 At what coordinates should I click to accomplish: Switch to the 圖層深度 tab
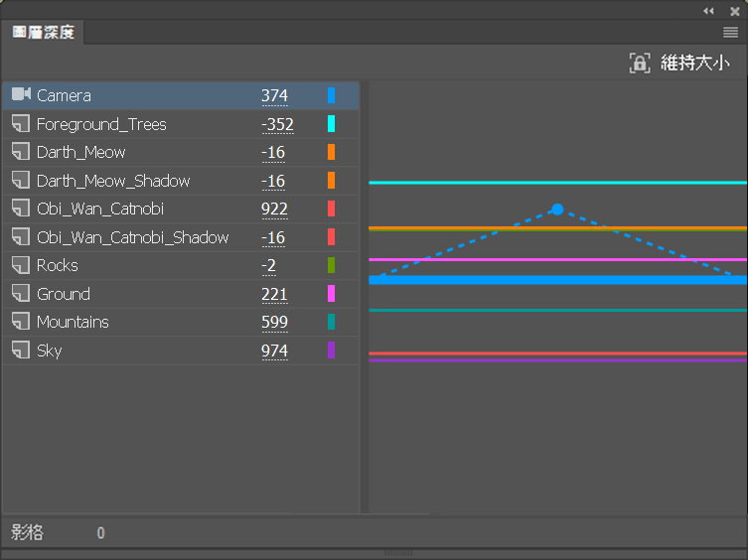click(43, 33)
